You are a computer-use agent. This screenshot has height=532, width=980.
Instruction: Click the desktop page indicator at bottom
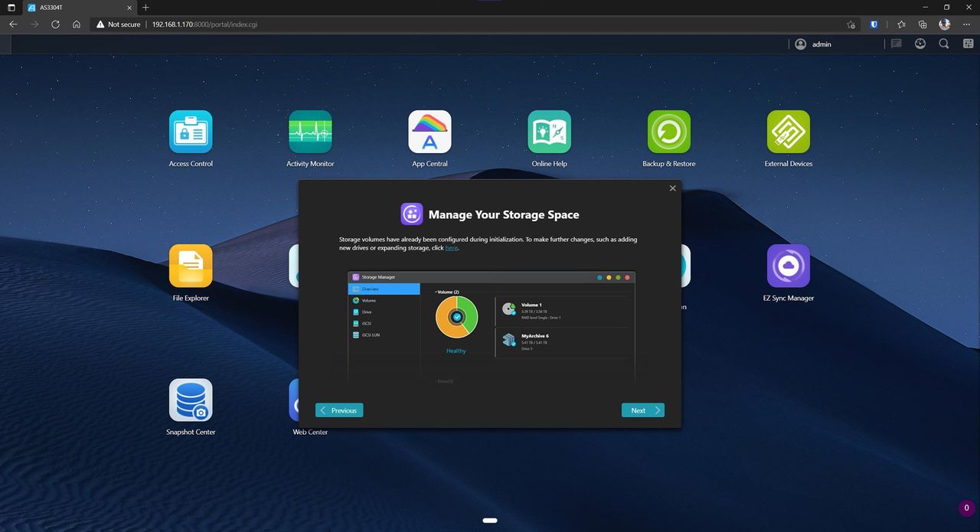click(491, 521)
